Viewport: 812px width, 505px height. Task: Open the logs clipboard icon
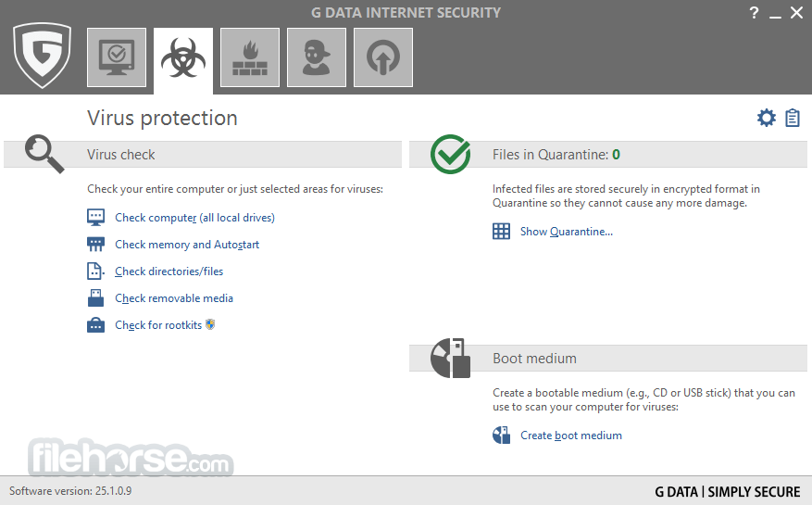click(793, 118)
